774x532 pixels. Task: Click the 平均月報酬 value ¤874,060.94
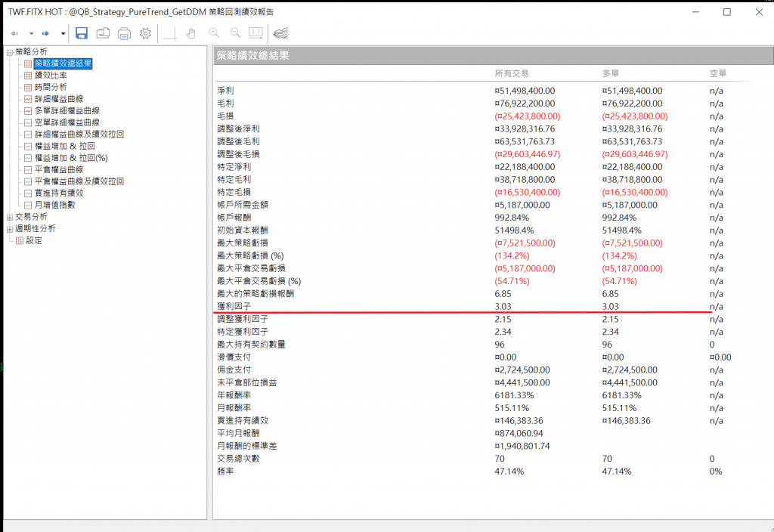pos(519,433)
